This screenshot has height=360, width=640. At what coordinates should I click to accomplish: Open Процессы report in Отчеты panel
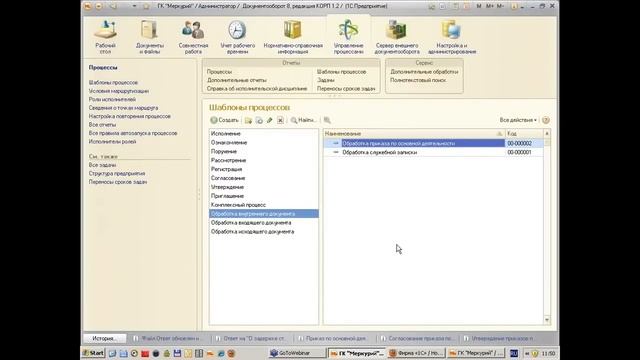[x=219, y=71]
